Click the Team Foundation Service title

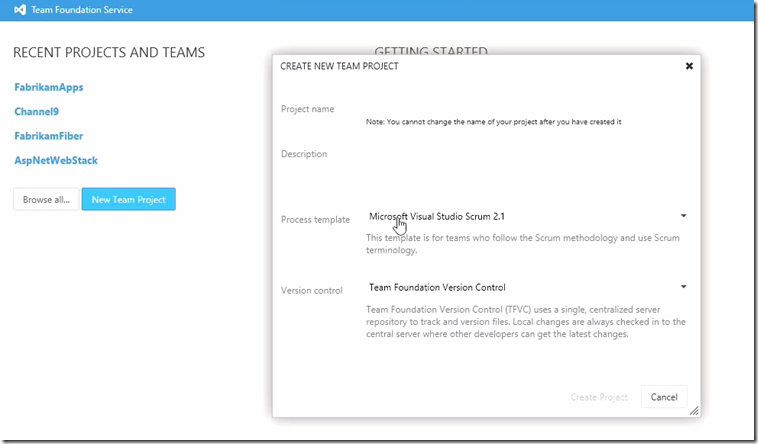[82, 10]
